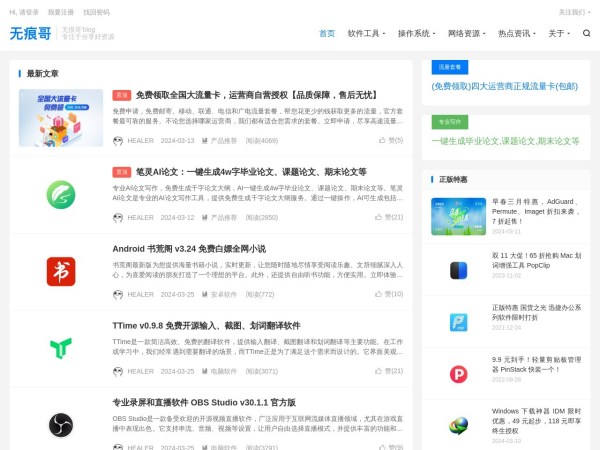This screenshot has width=600, height=450.
Task: Open the 关注我们 dropdown at top right
Action: (x=574, y=12)
